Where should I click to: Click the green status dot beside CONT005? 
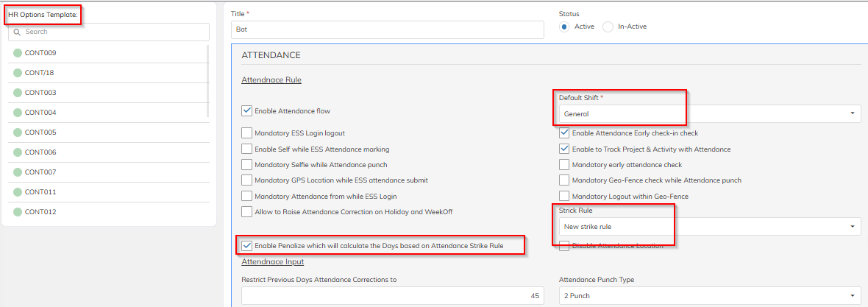(x=18, y=133)
